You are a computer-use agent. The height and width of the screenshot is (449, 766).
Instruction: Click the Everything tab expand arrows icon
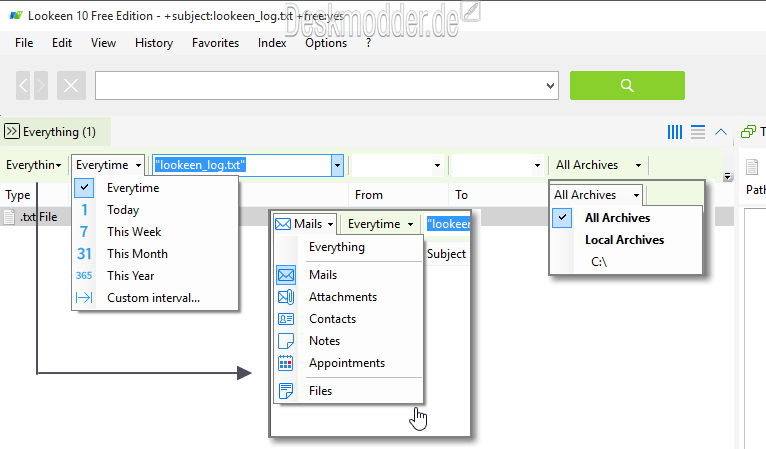(x=12, y=131)
